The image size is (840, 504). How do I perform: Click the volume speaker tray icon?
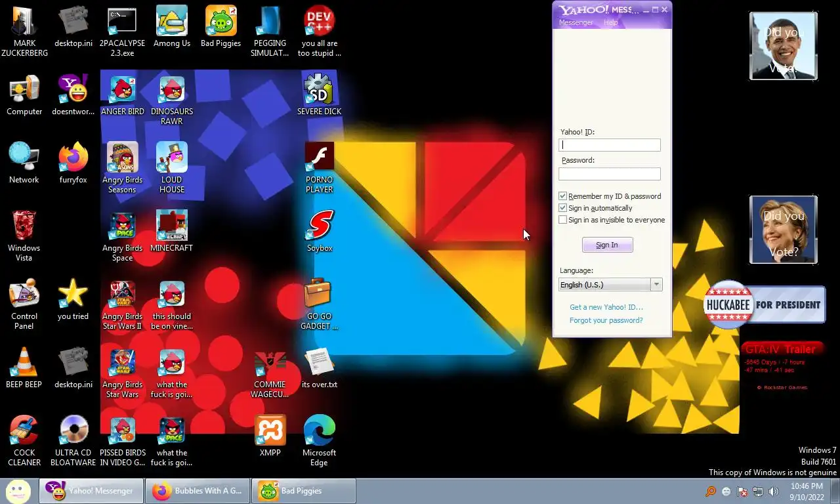pyautogui.click(x=774, y=491)
